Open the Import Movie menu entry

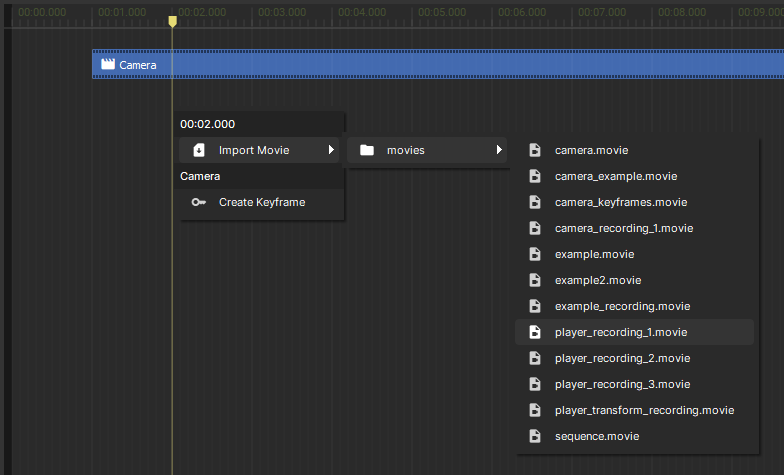point(254,150)
